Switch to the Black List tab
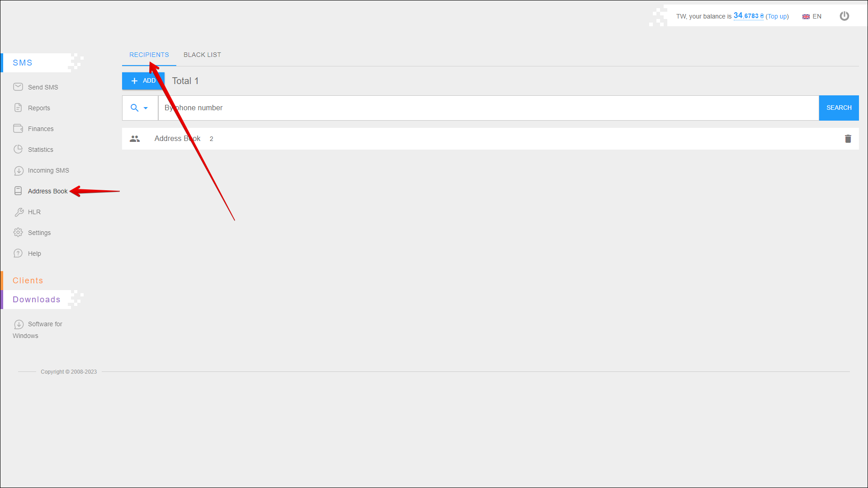This screenshot has height=488, width=868. click(x=202, y=55)
